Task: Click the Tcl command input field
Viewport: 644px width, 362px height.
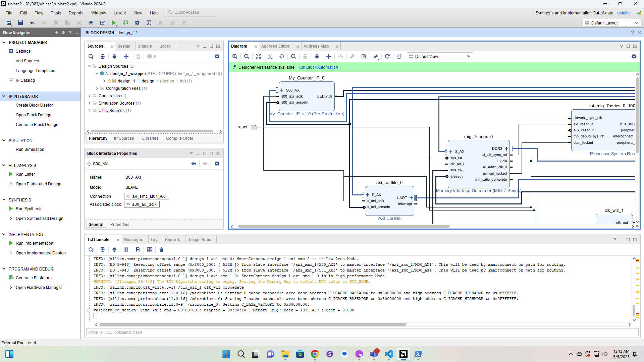Action: tap(362, 332)
